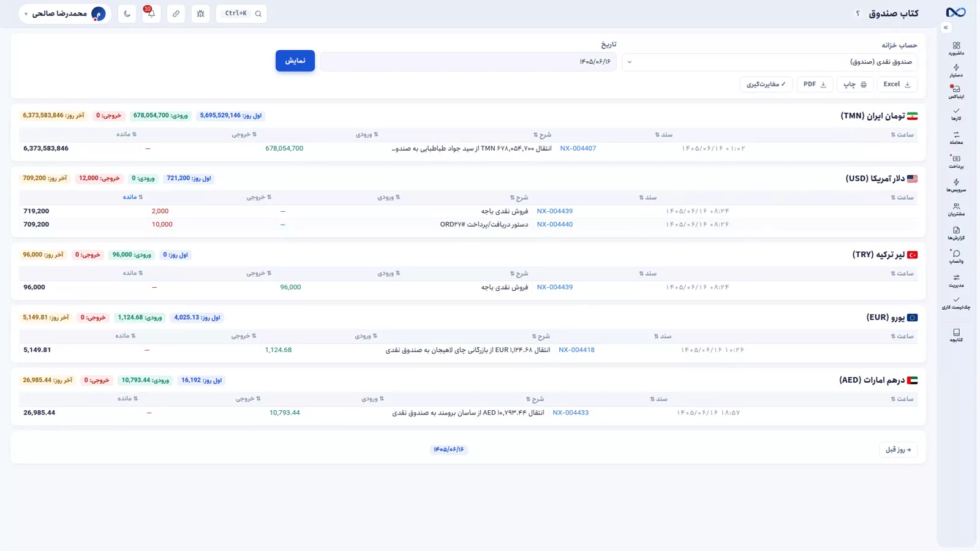Screen dimensions: 980x551
Task: Open the واتساپ (WhatsApp) sidebar icon
Action: point(956,257)
